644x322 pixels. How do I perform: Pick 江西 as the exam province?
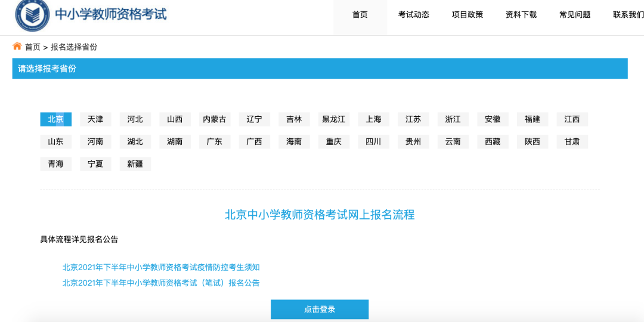[x=572, y=119]
